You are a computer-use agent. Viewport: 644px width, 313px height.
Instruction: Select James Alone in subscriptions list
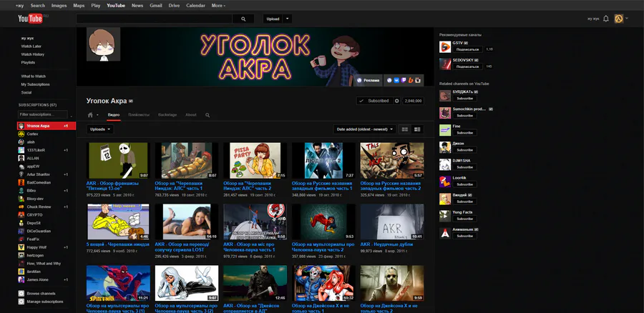pos(47,280)
